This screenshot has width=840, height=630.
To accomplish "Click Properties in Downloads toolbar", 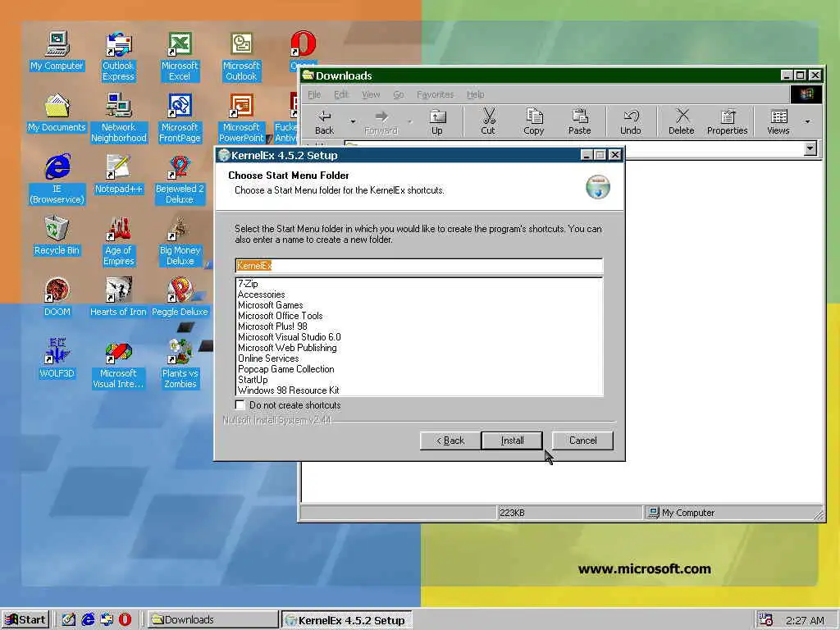I will pos(727,122).
